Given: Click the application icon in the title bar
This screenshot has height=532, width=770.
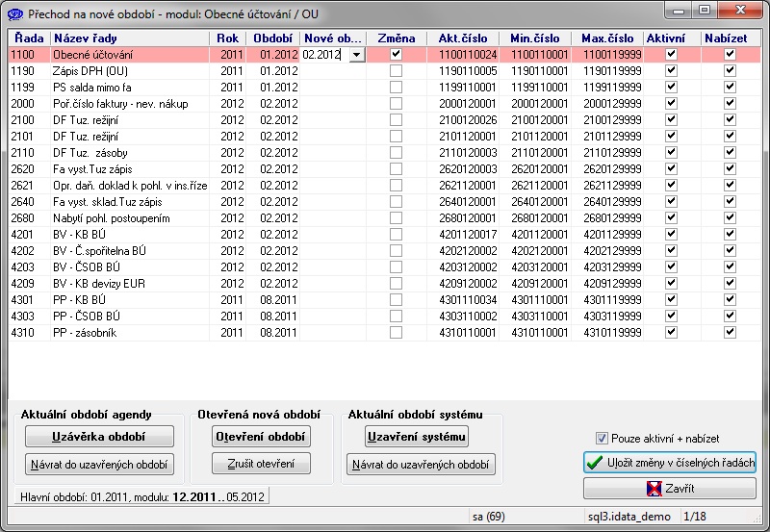Looking at the screenshot, I should tap(14, 14).
